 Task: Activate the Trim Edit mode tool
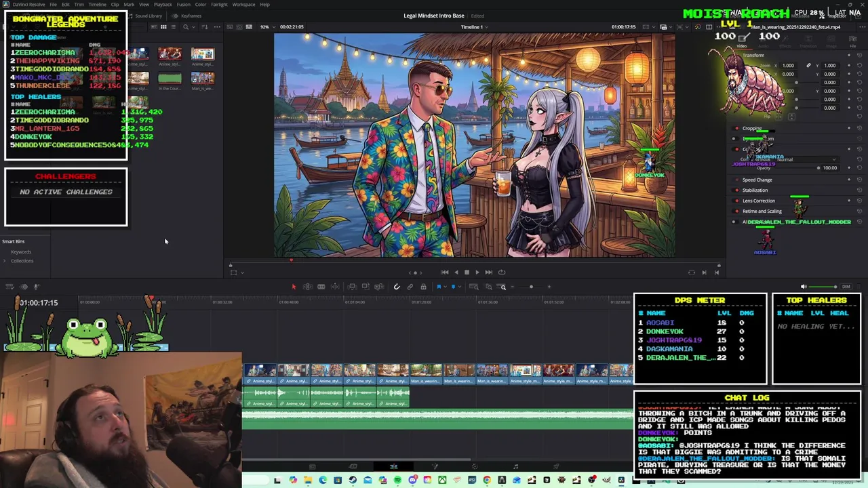(x=307, y=287)
